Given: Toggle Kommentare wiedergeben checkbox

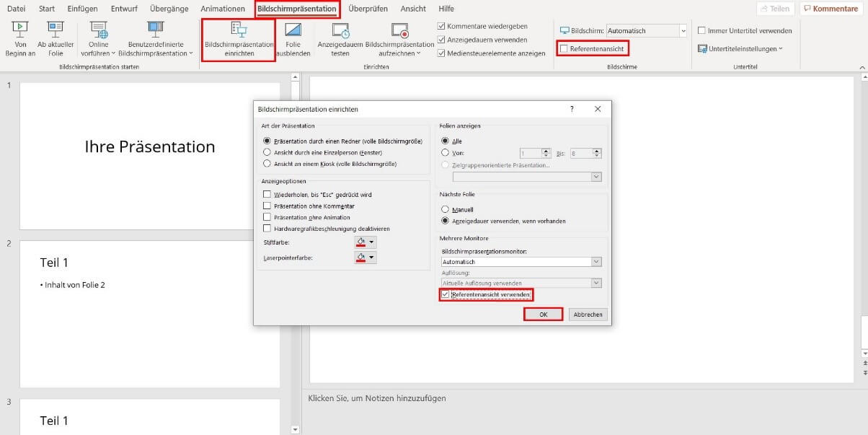Looking at the screenshot, I should 442,27.
